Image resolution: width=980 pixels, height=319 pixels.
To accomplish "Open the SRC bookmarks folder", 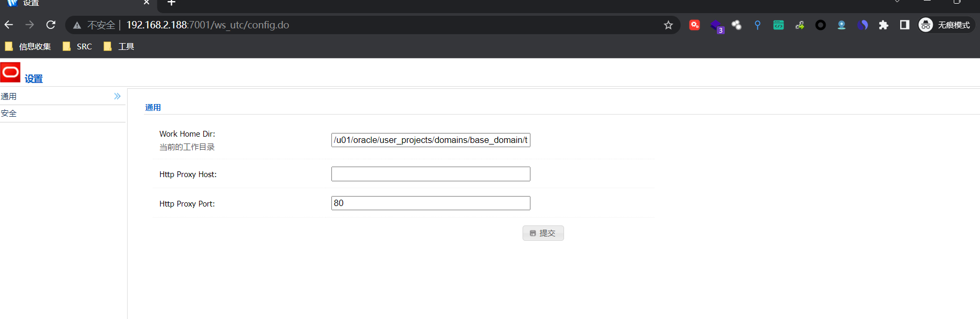I will [77, 46].
